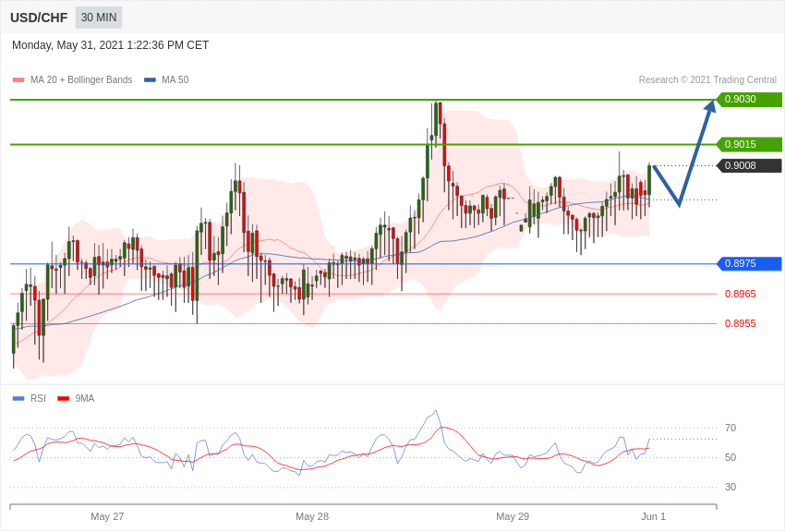Click the blue RSI legend swatch
The width and height of the screenshot is (785, 532).
tap(18, 399)
